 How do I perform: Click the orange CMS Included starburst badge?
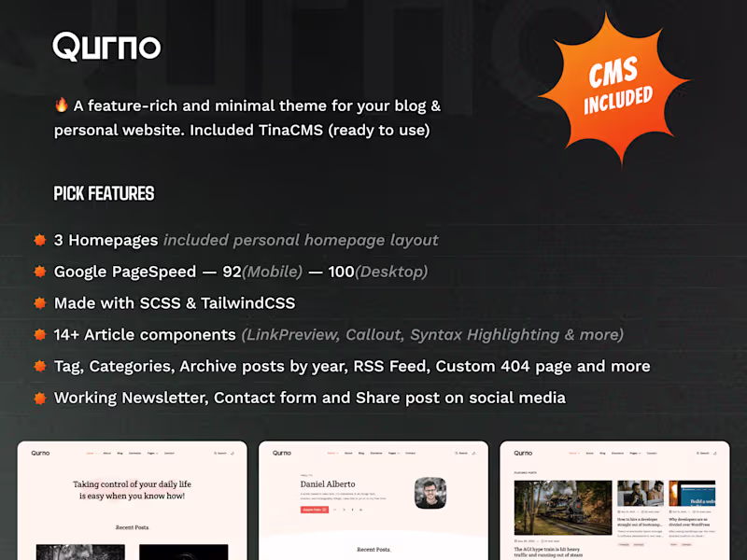616,88
